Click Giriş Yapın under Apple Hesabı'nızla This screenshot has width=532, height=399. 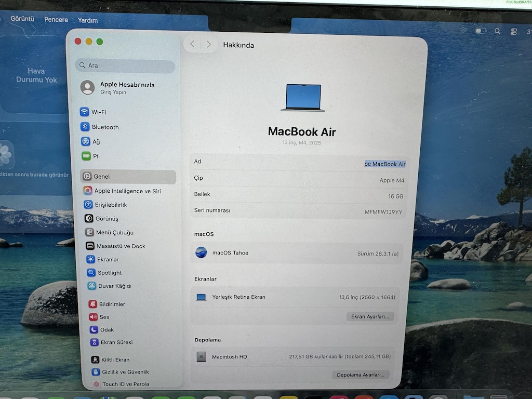113,92
